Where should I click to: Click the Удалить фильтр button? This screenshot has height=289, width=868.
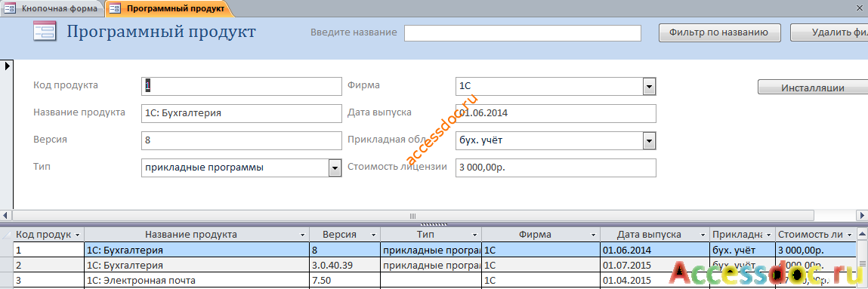(829, 32)
